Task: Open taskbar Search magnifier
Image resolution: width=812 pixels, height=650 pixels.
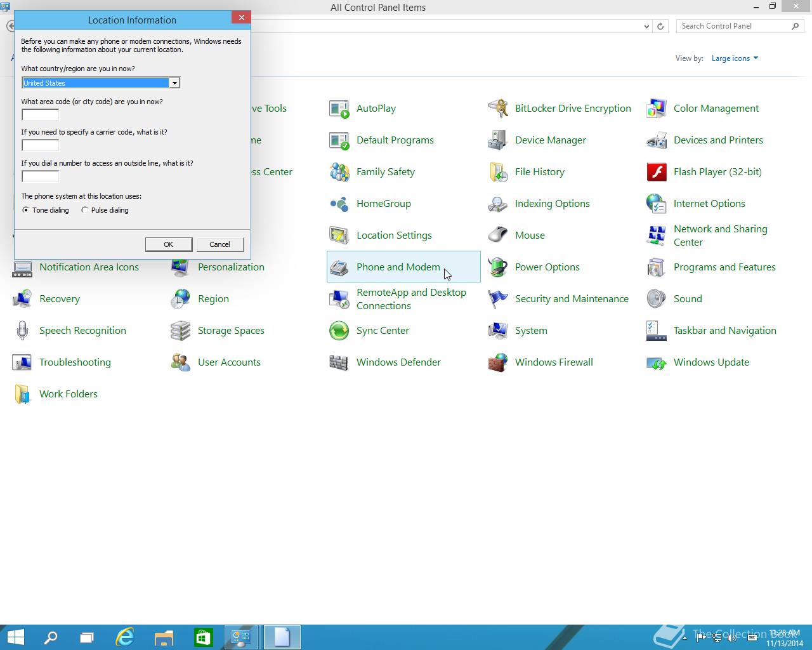Action: click(51, 637)
